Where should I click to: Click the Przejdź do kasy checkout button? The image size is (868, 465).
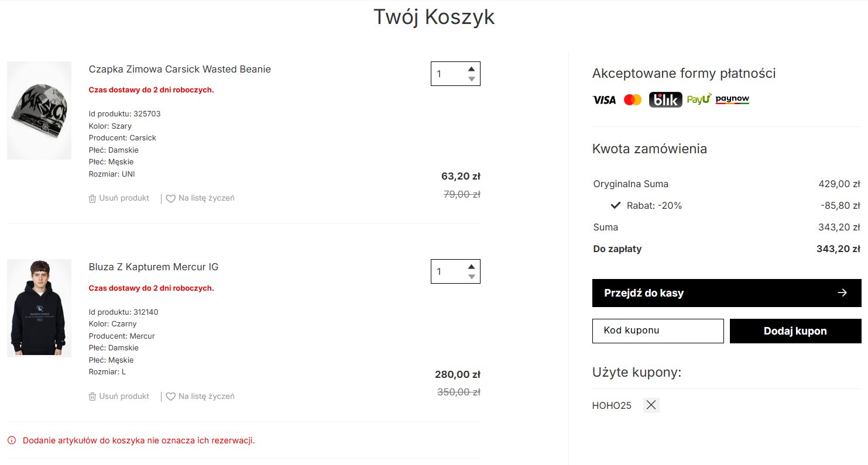pyautogui.click(x=726, y=293)
